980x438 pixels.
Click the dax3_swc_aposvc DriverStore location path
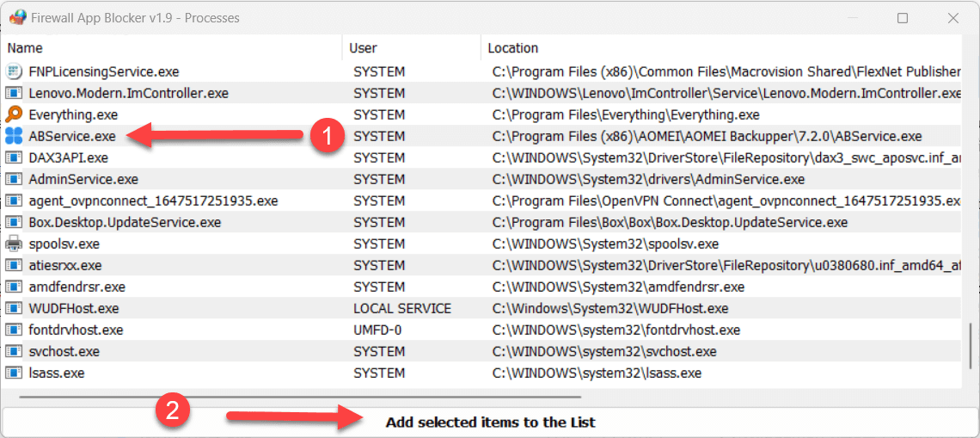click(x=726, y=157)
